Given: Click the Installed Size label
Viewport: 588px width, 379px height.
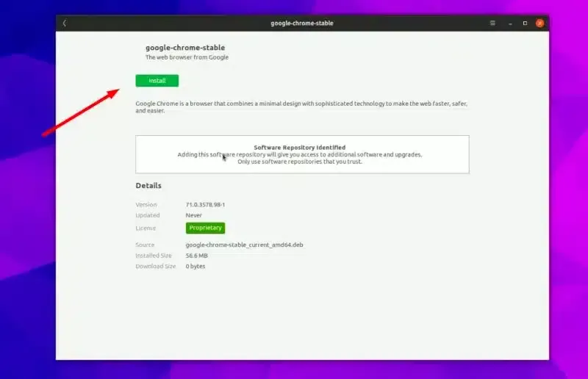Looking at the screenshot, I should (x=154, y=256).
